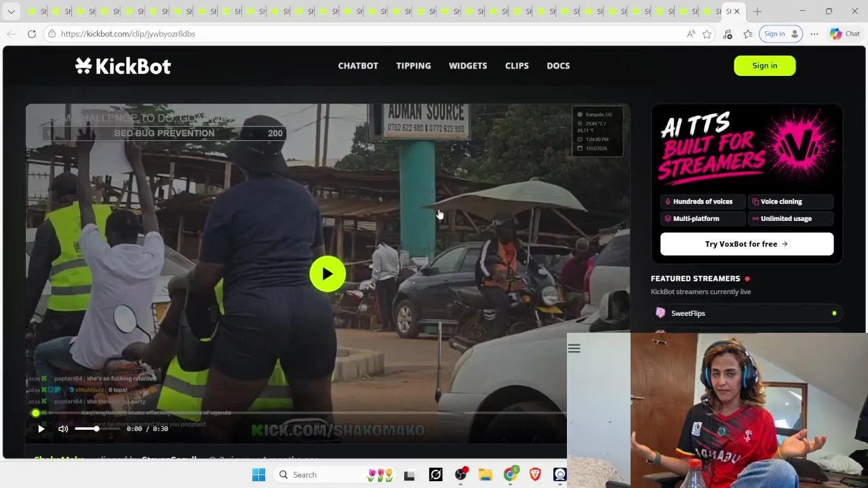The image size is (868, 488).
Task: Open the CHATBOT nav item
Action: click(358, 66)
